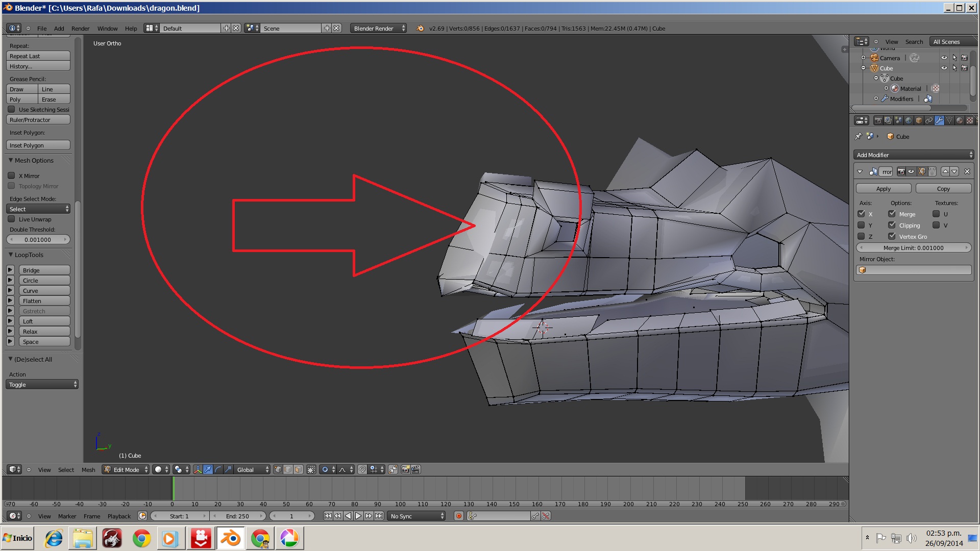Open the Object Data properties tab

coord(949,121)
